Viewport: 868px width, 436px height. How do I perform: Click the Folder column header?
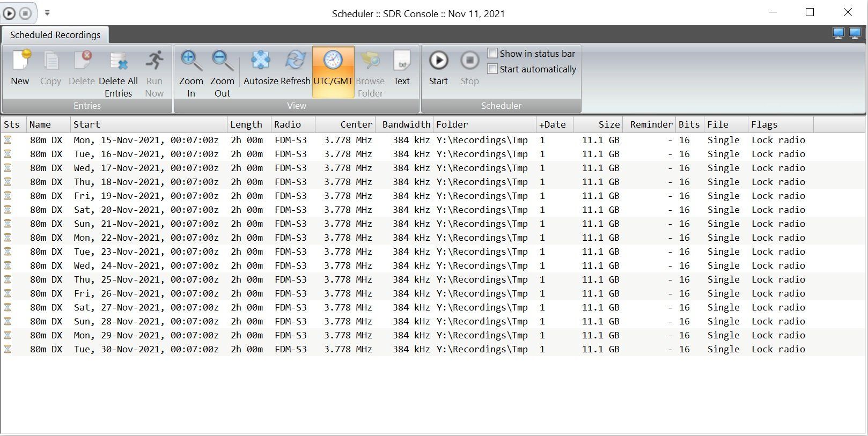point(484,124)
